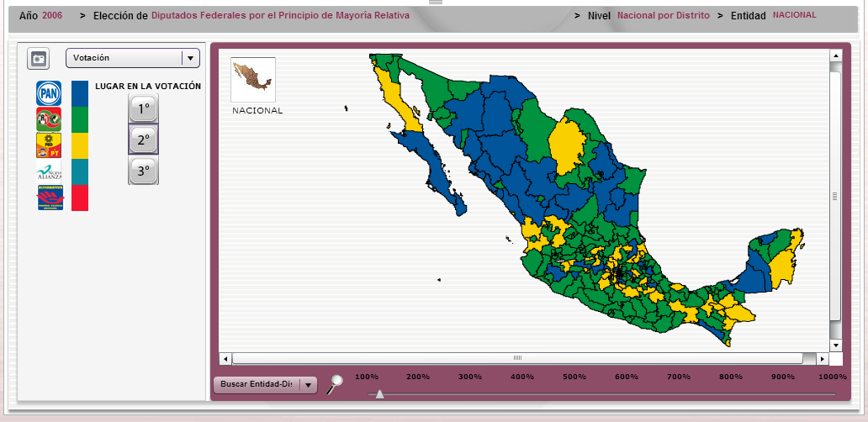Open the Votación dropdown
Image resolution: width=868 pixels, height=422 pixels.
(132, 58)
